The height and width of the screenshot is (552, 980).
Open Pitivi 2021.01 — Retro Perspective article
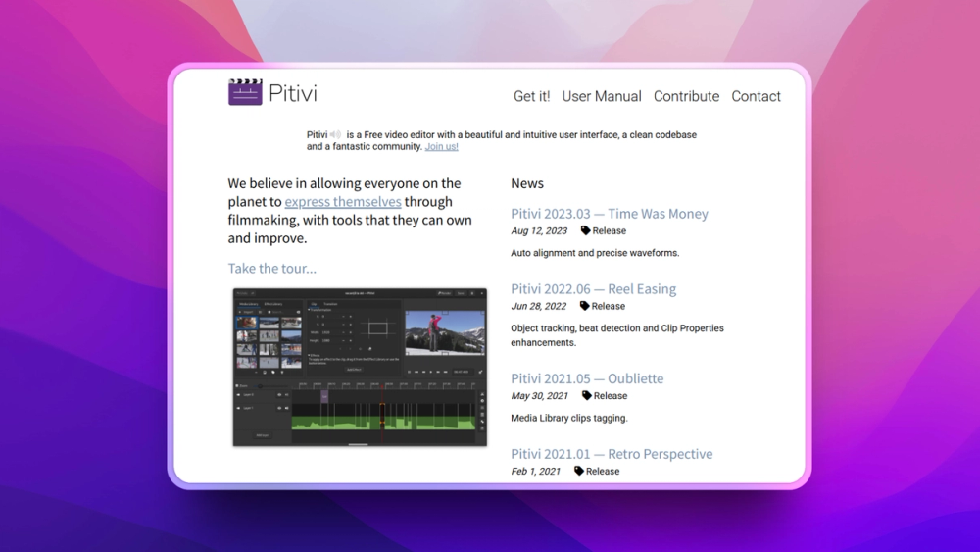[612, 454]
